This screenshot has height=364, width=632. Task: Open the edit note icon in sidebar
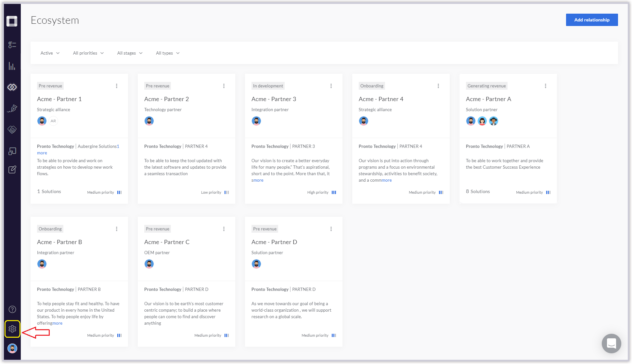click(12, 169)
